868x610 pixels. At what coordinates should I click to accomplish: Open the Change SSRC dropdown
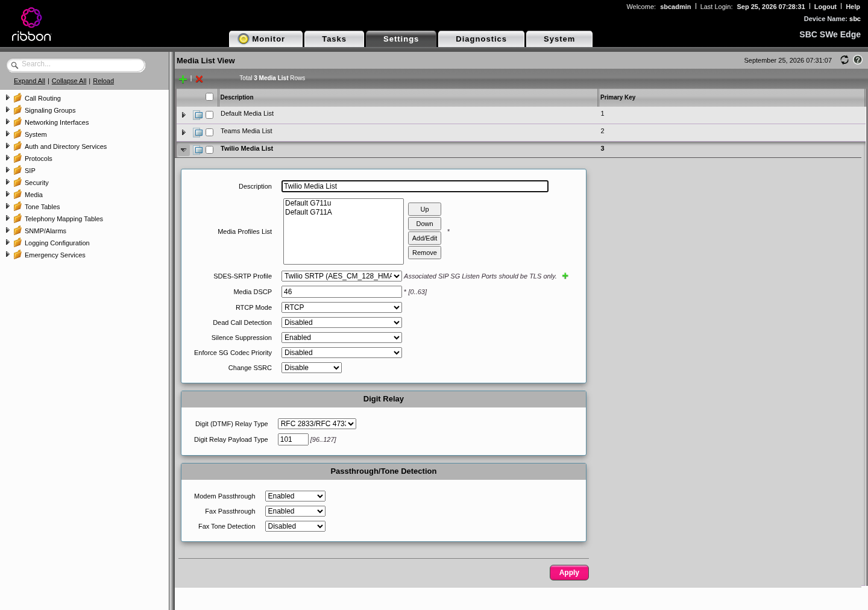click(312, 368)
